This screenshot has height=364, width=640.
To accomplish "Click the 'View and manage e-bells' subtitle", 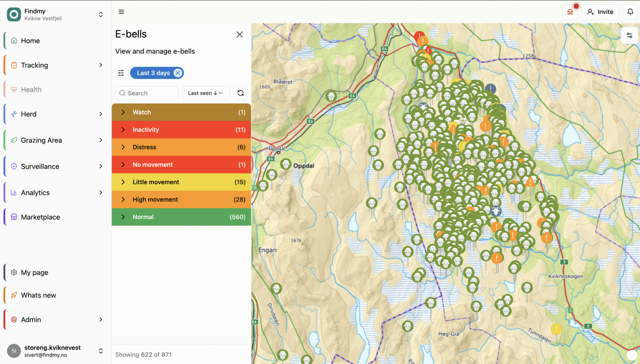I will point(155,51).
